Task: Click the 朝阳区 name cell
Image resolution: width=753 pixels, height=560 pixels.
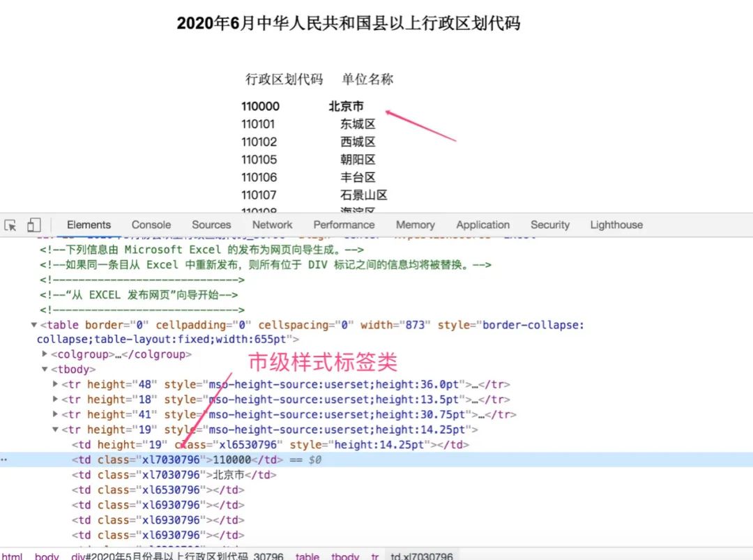Action: pos(358,160)
